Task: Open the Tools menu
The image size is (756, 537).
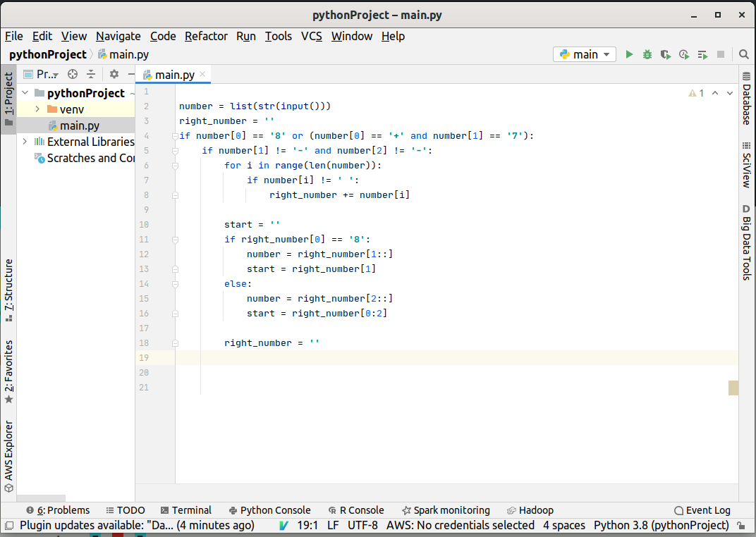Action: 278,36
